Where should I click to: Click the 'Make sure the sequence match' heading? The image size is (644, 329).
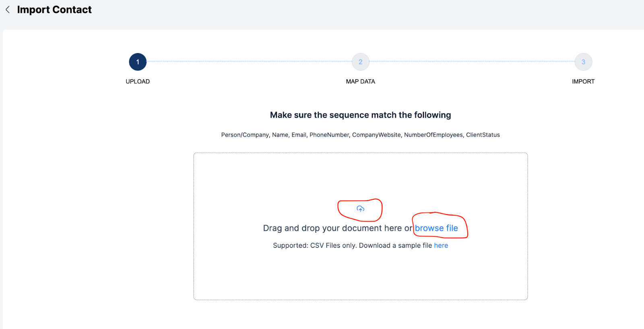360,115
